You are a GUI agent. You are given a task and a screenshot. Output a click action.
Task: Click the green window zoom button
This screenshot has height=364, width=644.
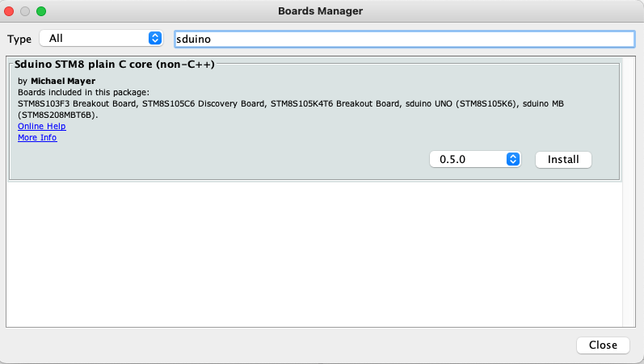point(41,11)
